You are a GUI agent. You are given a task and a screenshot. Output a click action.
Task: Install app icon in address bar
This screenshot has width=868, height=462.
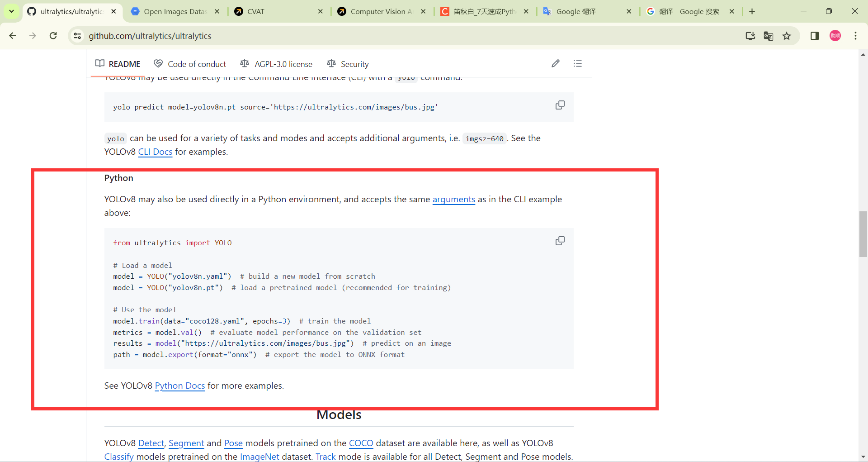click(x=750, y=36)
